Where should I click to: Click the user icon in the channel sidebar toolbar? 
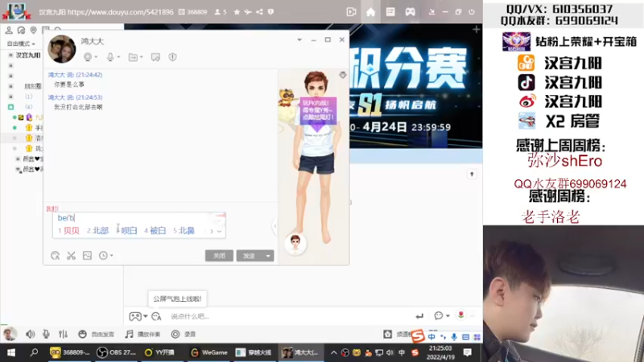[9, 30]
